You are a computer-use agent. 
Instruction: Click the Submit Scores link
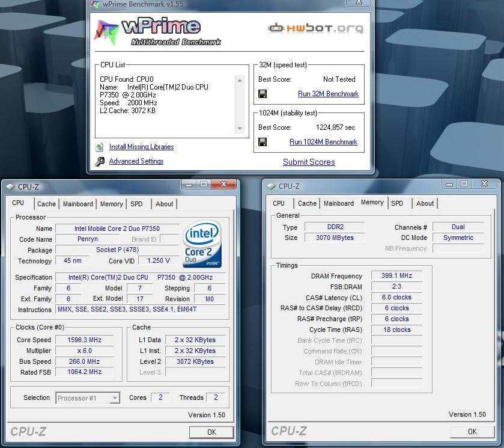coord(309,162)
